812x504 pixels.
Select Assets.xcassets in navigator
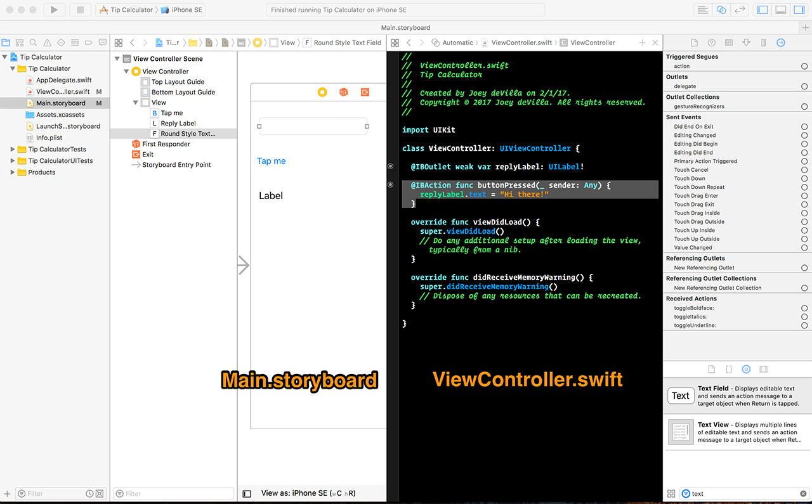60,115
